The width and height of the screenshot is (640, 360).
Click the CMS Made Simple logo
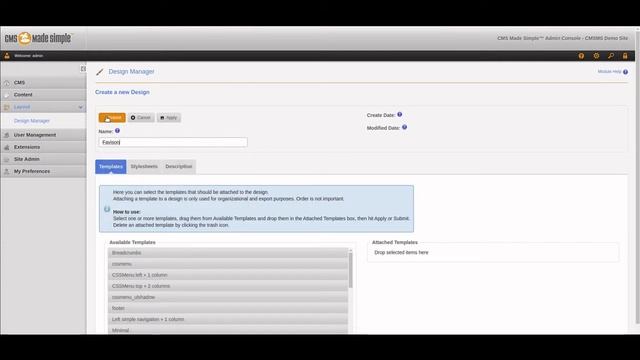[x=38, y=38]
